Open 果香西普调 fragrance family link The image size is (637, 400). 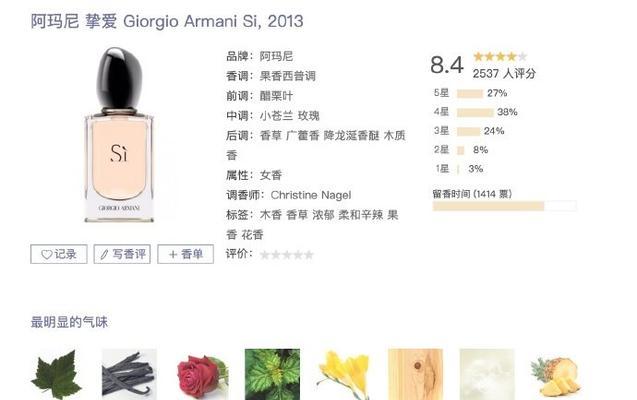click(x=288, y=76)
